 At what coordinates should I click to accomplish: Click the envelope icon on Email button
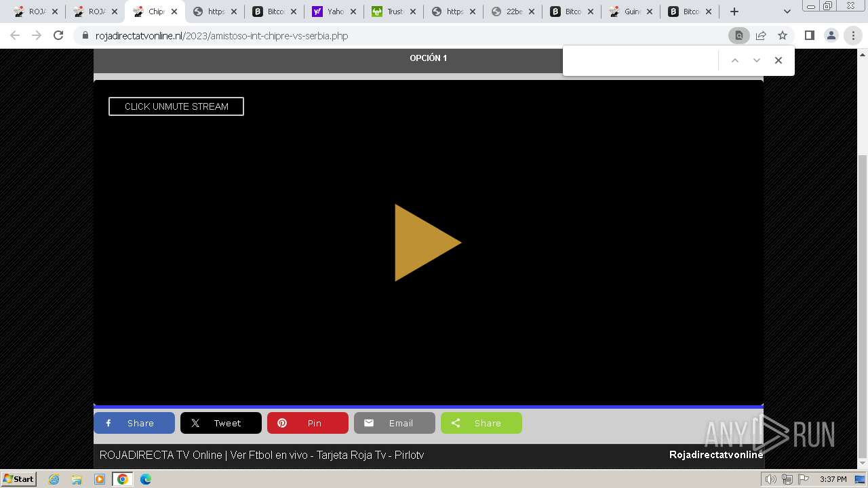369,423
